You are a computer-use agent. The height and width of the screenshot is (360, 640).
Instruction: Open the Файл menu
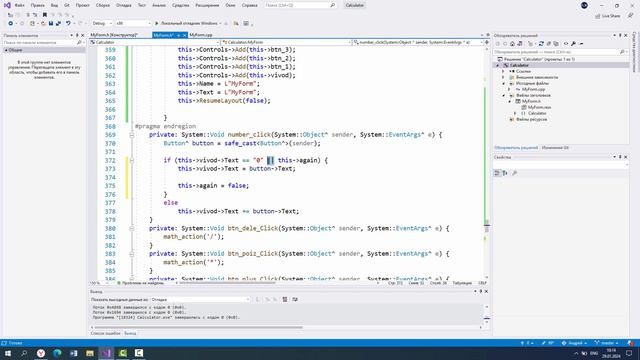(19, 5)
